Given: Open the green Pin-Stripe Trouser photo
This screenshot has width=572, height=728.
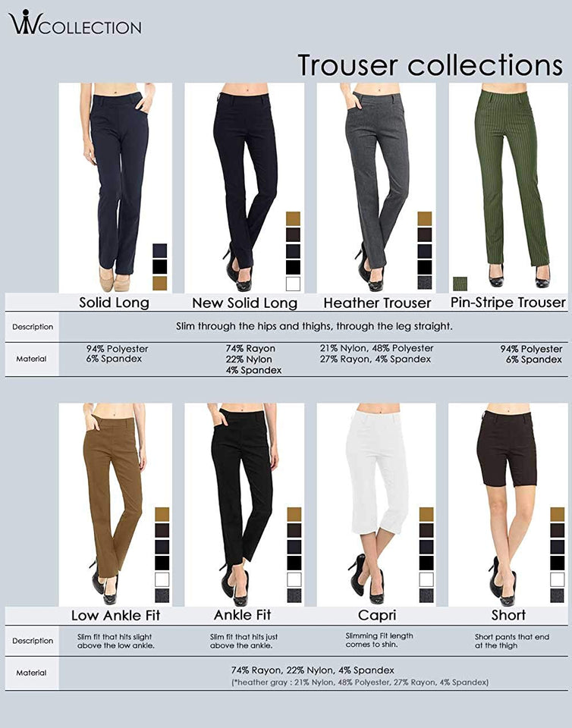Looking at the screenshot, I should [508, 187].
